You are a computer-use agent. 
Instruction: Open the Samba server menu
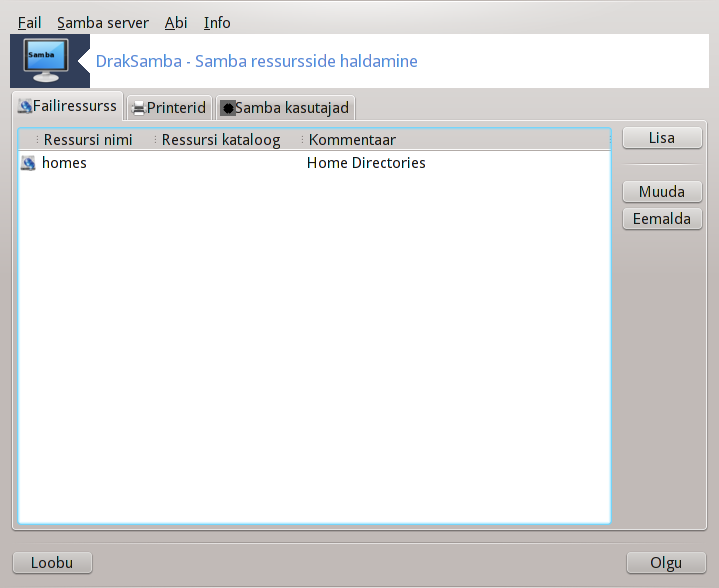103,22
